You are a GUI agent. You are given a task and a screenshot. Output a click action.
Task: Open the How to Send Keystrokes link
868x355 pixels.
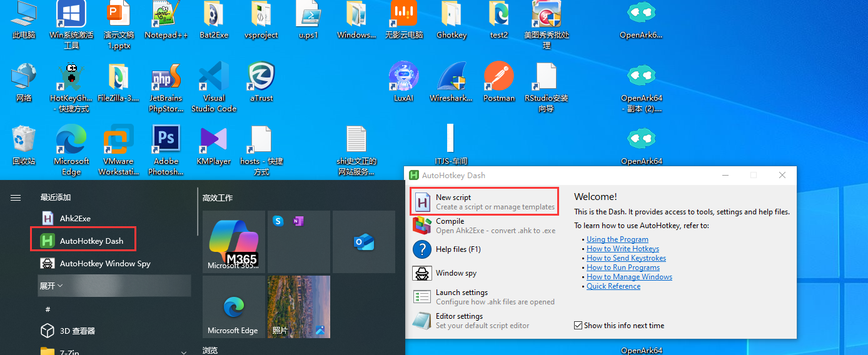(626, 258)
